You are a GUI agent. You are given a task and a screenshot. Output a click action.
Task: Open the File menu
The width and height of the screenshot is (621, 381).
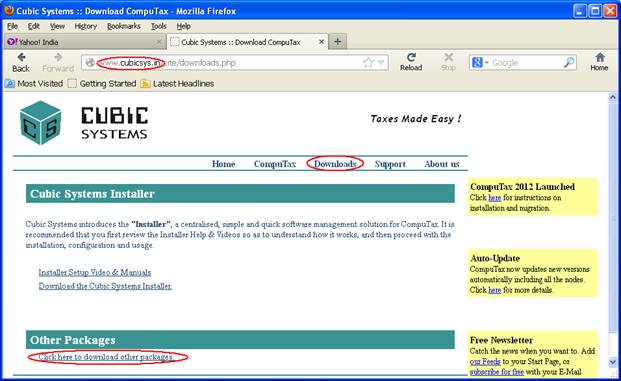[x=12, y=26]
